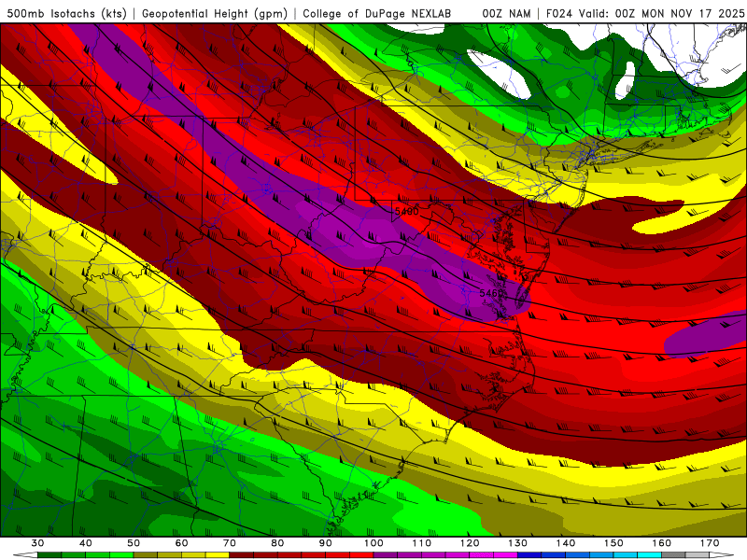Image resolution: width=747 pixels, height=560 pixels.
Task: Click the 80 label on the color scale
Action: (x=277, y=543)
